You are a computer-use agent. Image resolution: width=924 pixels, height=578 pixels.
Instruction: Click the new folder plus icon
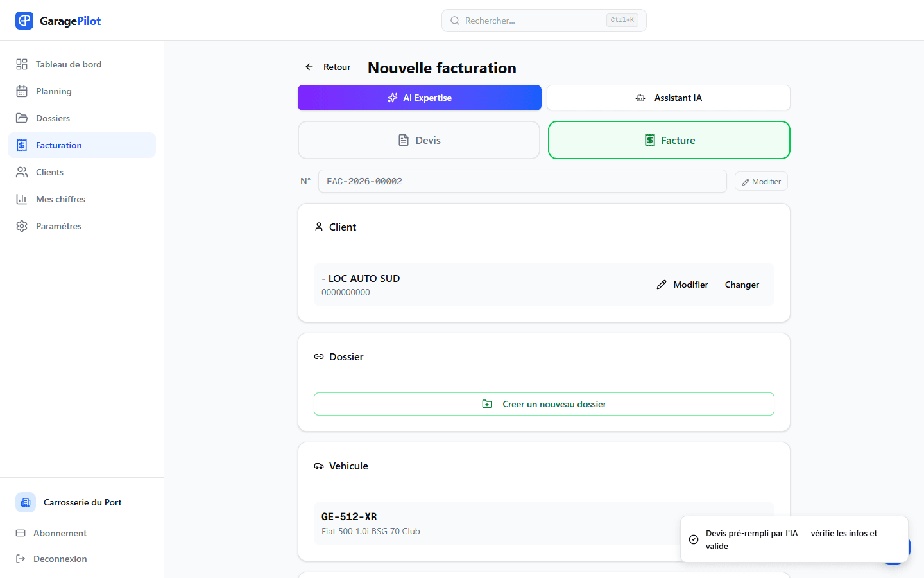pyautogui.click(x=487, y=404)
